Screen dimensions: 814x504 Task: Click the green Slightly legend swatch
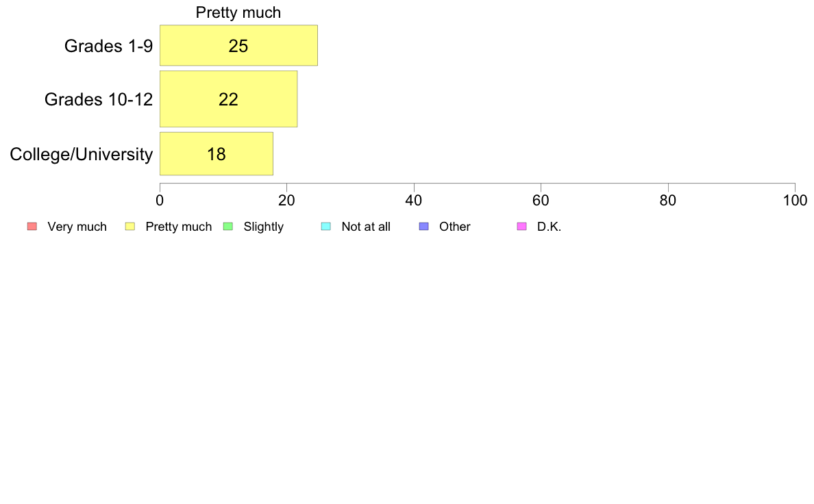pyautogui.click(x=228, y=226)
